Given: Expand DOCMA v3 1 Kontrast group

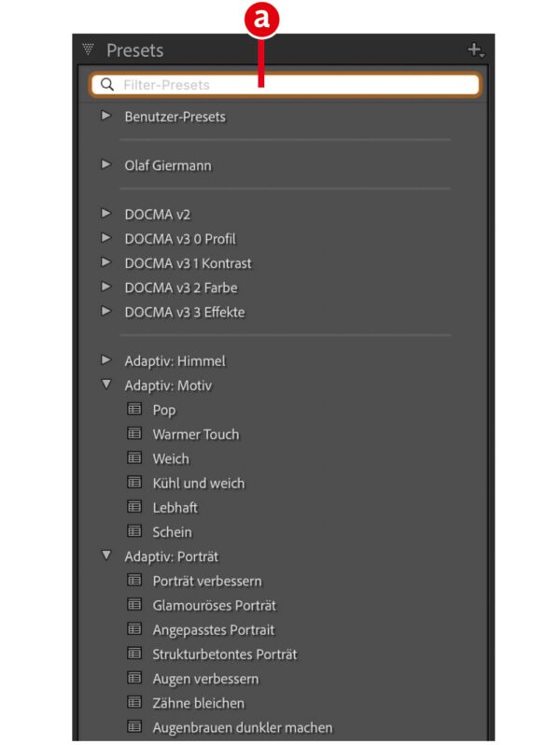Looking at the screenshot, I should point(106,262).
